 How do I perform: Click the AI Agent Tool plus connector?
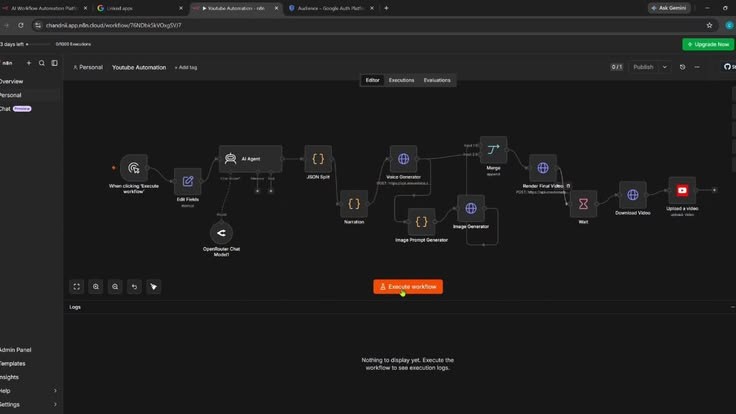click(x=271, y=191)
